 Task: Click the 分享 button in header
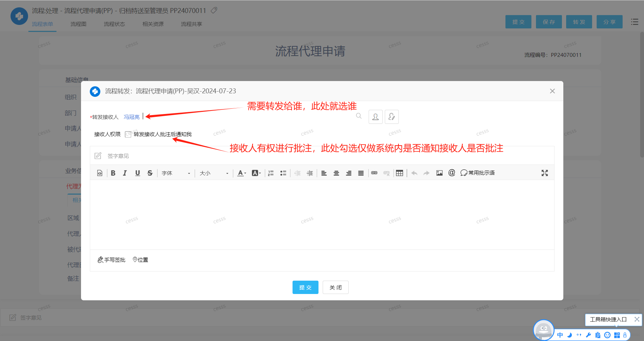tap(610, 22)
